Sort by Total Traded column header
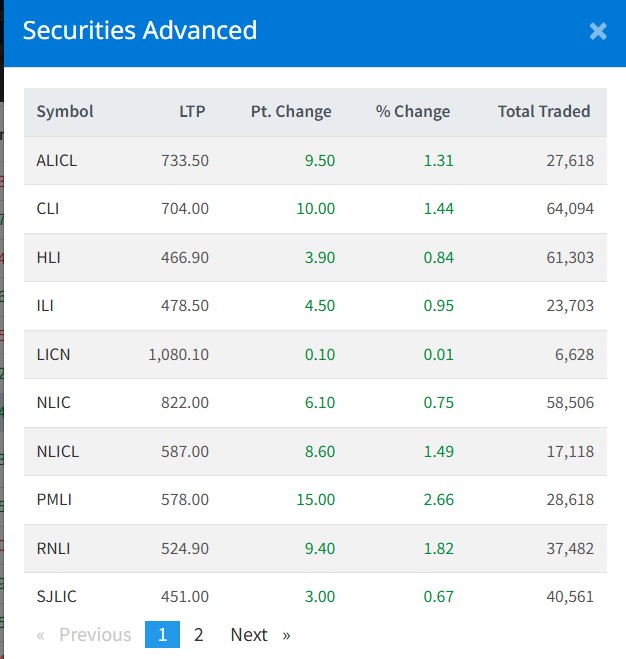Screen dimensions: 626x659 pos(544,111)
